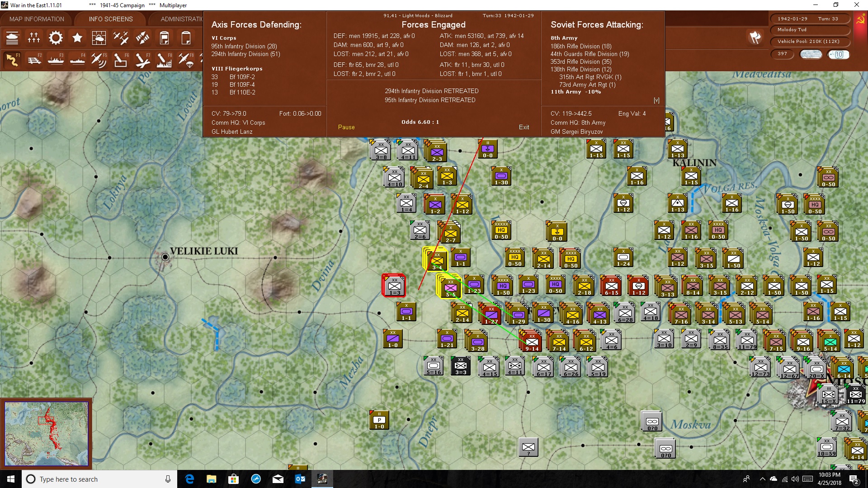This screenshot has width=868, height=488.
Task: Pause the combat resolution report
Action: point(346,127)
